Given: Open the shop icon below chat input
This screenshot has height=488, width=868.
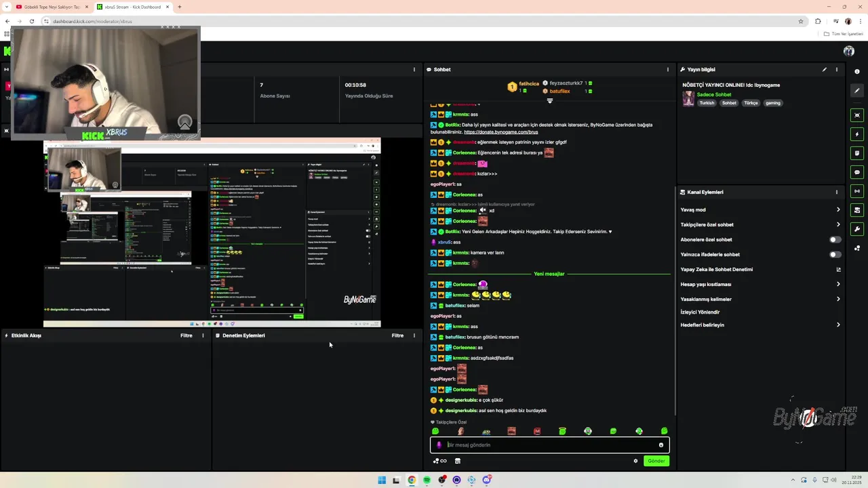Looking at the screenshot, I should click(458, 461).
